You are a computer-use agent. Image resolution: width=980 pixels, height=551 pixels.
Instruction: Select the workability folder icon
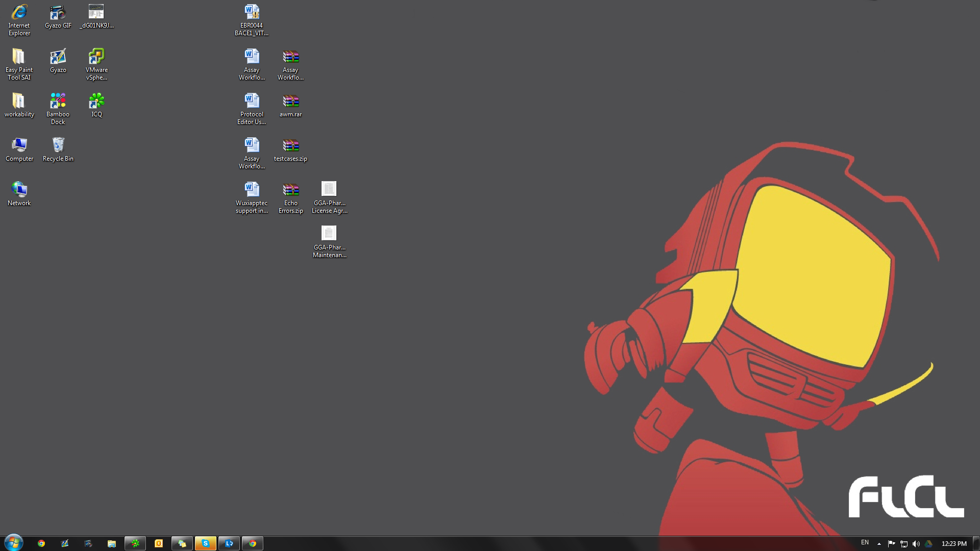(x=19, y=106)
